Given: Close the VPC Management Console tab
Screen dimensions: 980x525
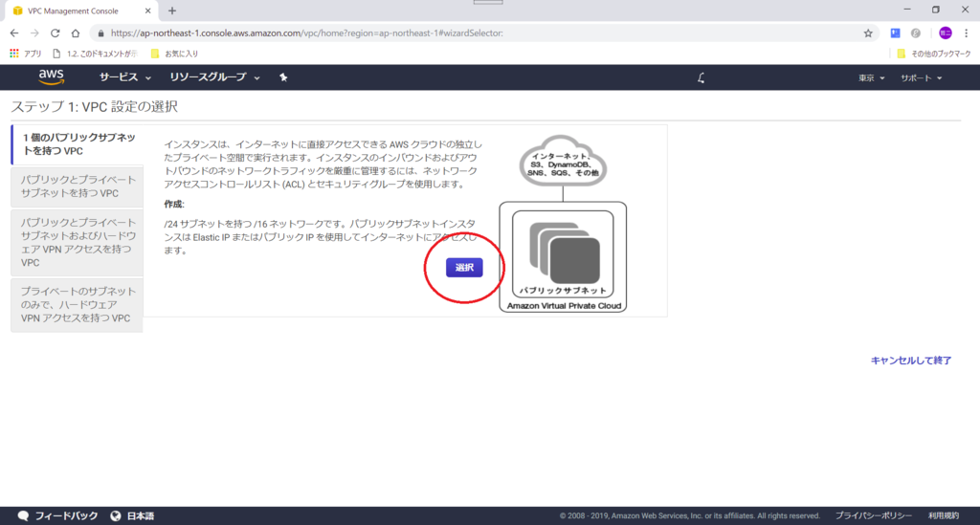Looking at the screenshot, I should (147, 11).
